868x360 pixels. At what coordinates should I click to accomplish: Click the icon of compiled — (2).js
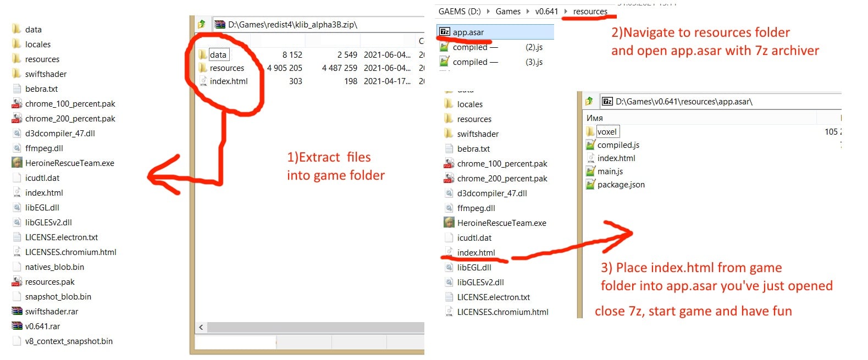(445, 47)
